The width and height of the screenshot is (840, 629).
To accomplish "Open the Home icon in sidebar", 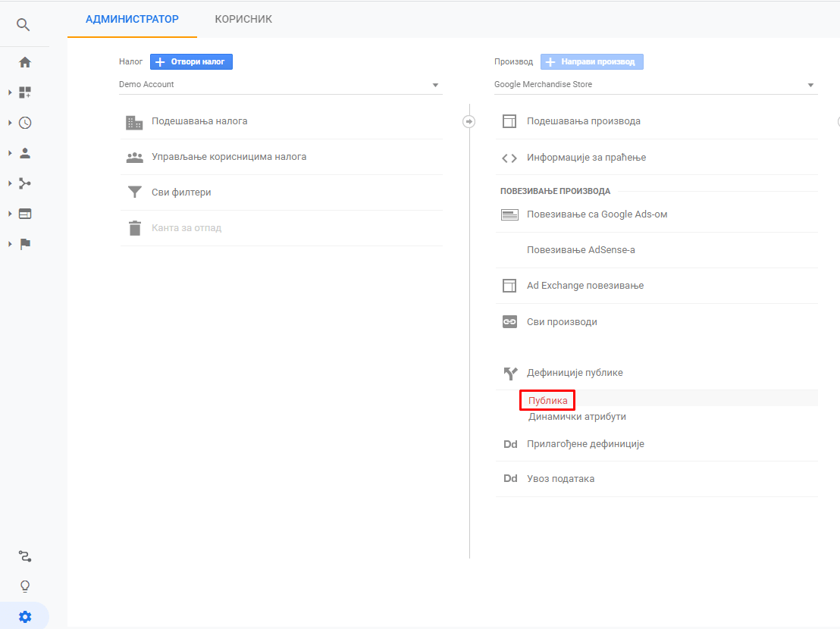I will tap(25, 62).
